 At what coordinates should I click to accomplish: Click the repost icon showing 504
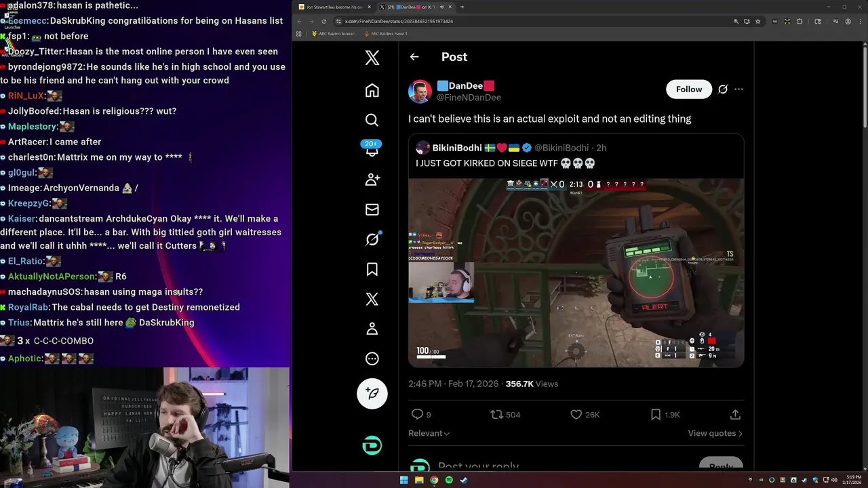[497, 414]
